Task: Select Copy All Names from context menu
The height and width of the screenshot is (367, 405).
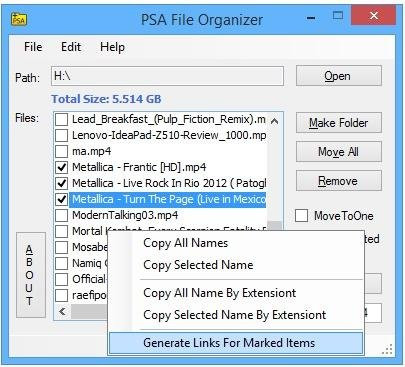Action: (186, 243)
